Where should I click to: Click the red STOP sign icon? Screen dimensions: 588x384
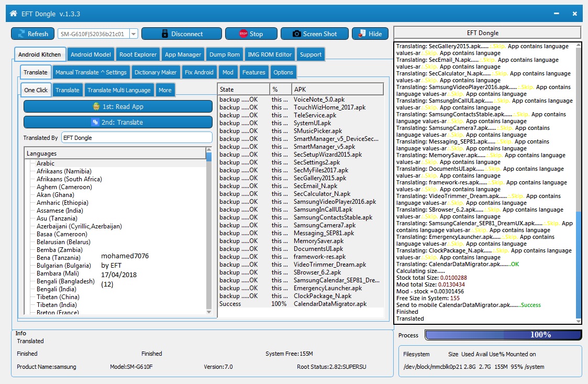243,34
